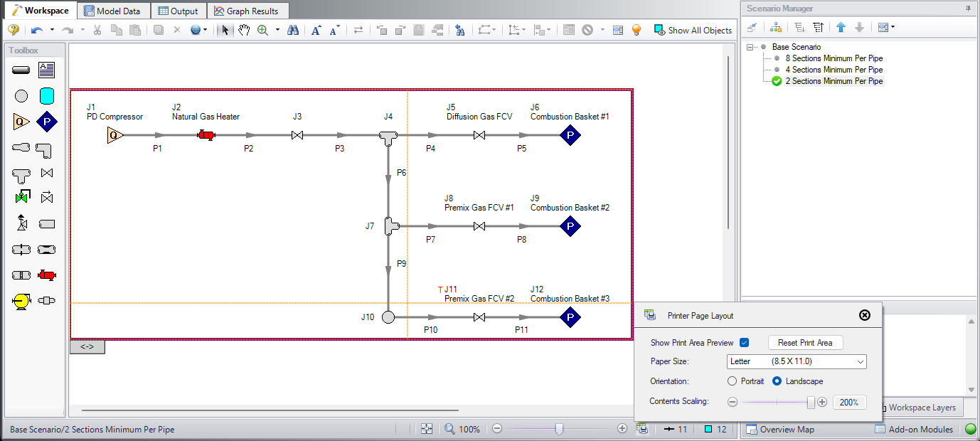This screenshot has height=441, width=980.
Task: Click the Reverse pipe direction icon
Action: coord(358,30)
